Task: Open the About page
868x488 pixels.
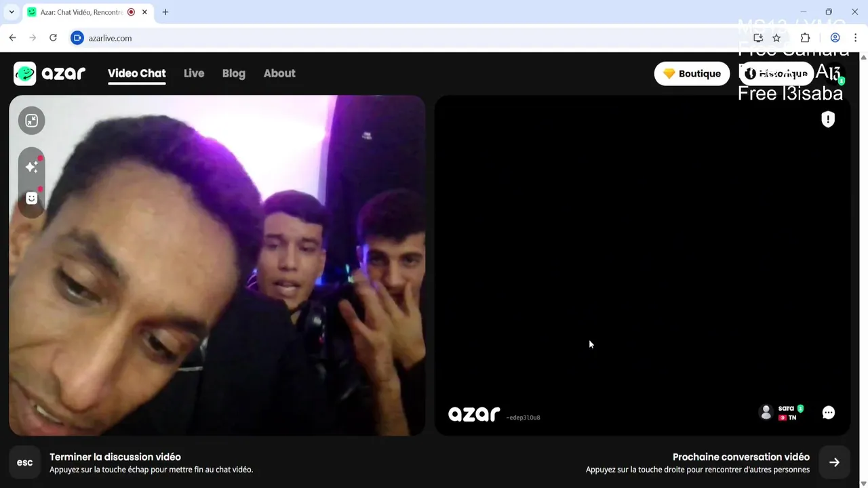Action: click(x=279, y=73)
